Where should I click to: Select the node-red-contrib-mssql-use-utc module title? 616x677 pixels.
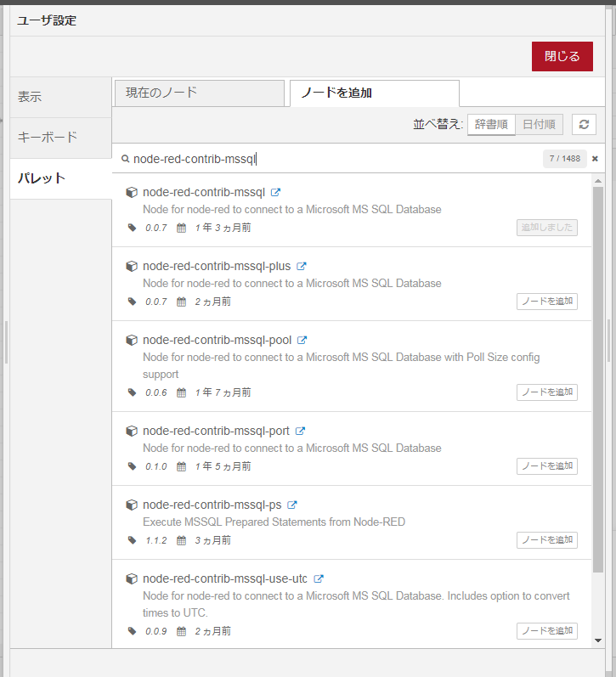pyautogui.click(x=225, y=578)
